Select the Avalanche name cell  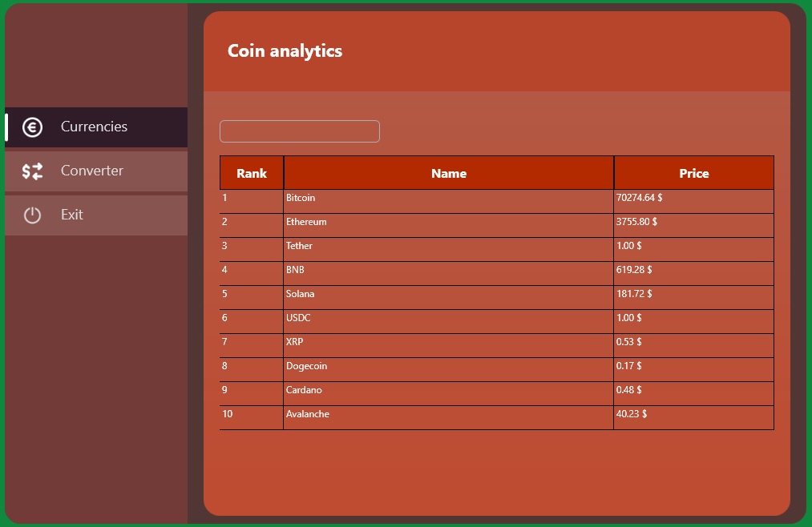[448, 418]
